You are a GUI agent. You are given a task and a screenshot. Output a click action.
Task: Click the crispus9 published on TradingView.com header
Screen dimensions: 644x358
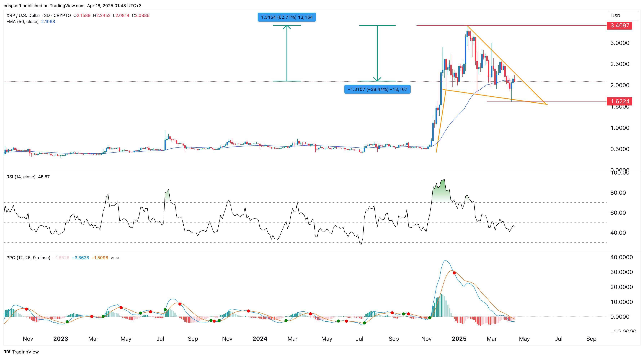72,6
